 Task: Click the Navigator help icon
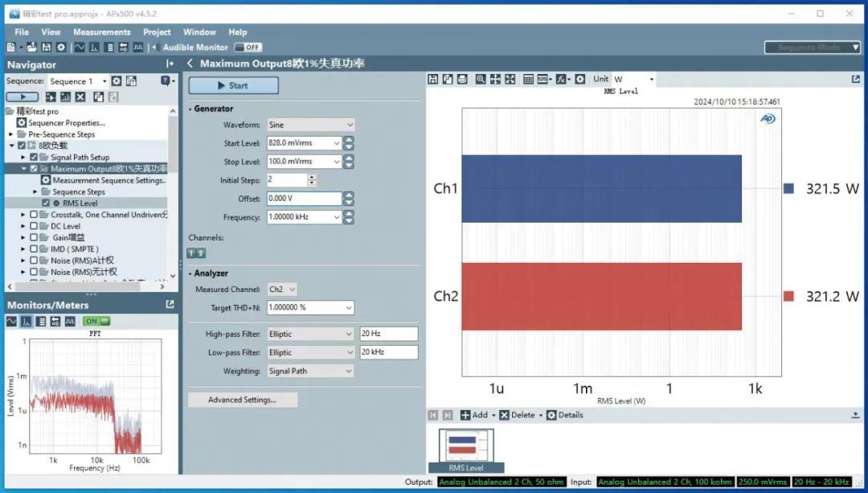[x=166, y=81]
